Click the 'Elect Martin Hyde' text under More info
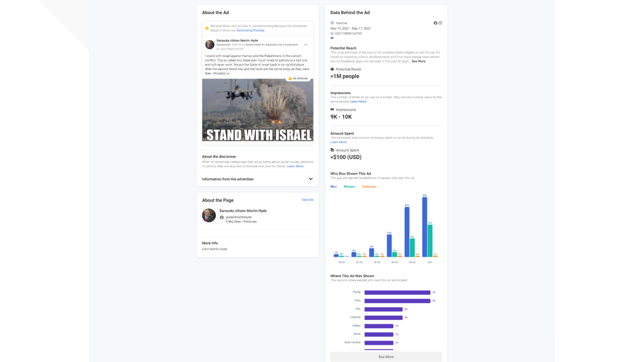 tap(215, 249)
